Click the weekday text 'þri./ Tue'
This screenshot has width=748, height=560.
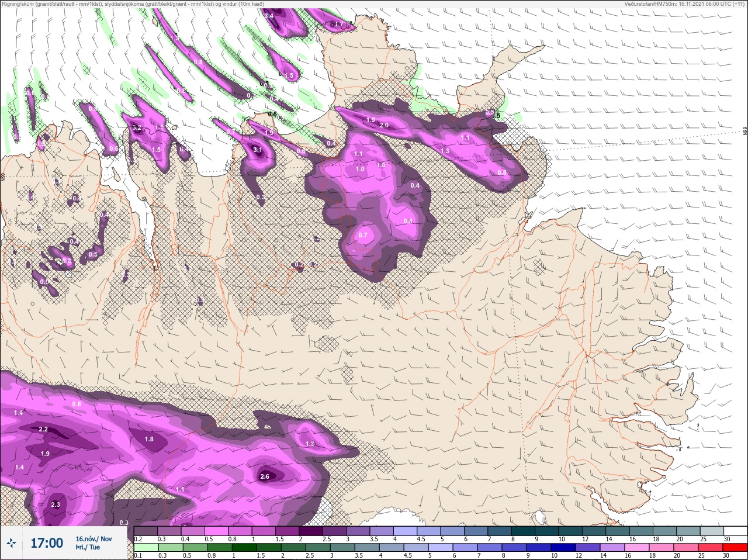click(88, 548)
